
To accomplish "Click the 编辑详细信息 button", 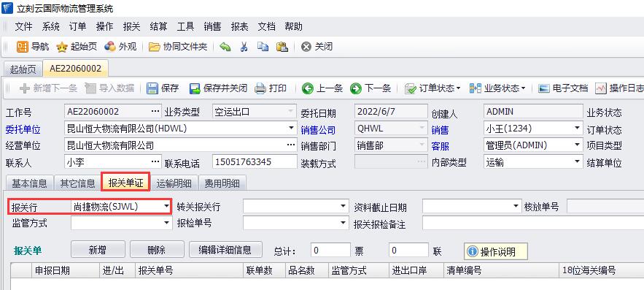I will (225, 250).
